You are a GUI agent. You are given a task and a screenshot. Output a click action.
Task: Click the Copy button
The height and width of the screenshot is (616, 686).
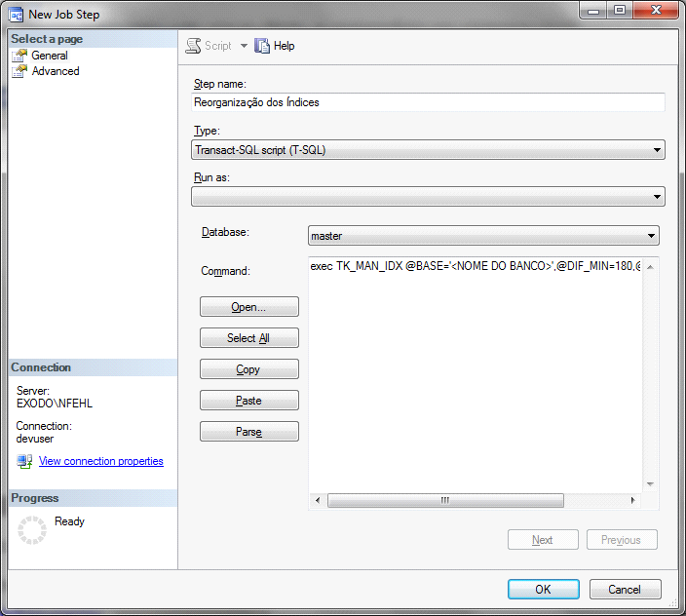coord(248,369)
